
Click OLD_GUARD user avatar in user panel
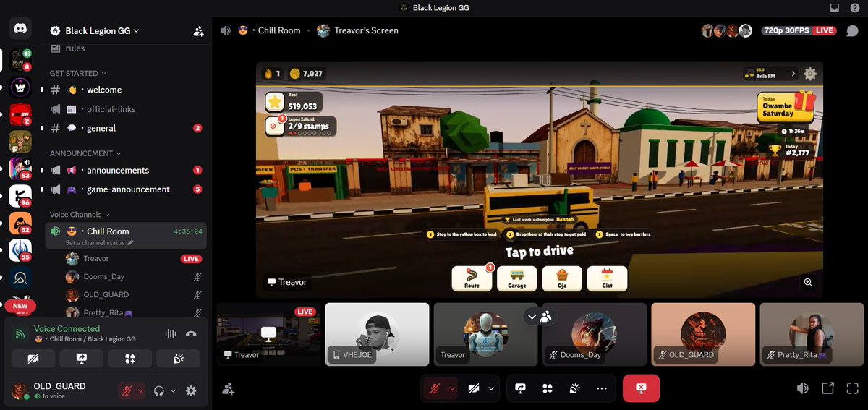pos(20,390)
